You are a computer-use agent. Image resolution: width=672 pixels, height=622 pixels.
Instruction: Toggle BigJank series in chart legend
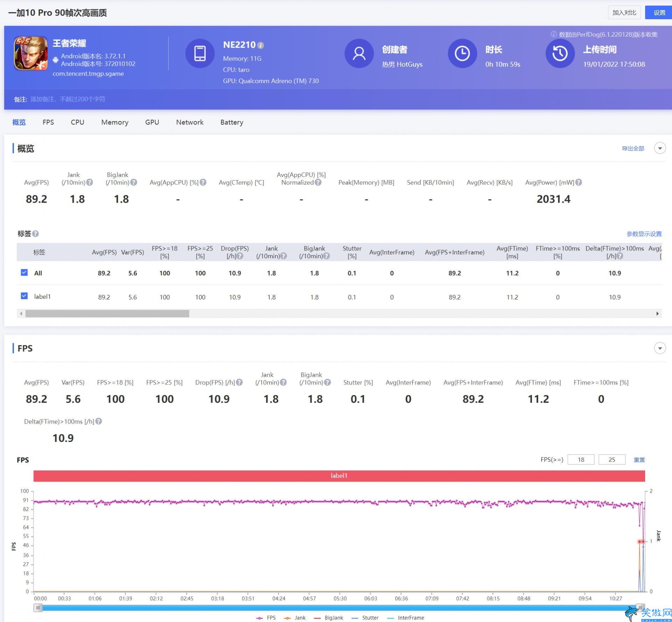click(x=328, y=618)
